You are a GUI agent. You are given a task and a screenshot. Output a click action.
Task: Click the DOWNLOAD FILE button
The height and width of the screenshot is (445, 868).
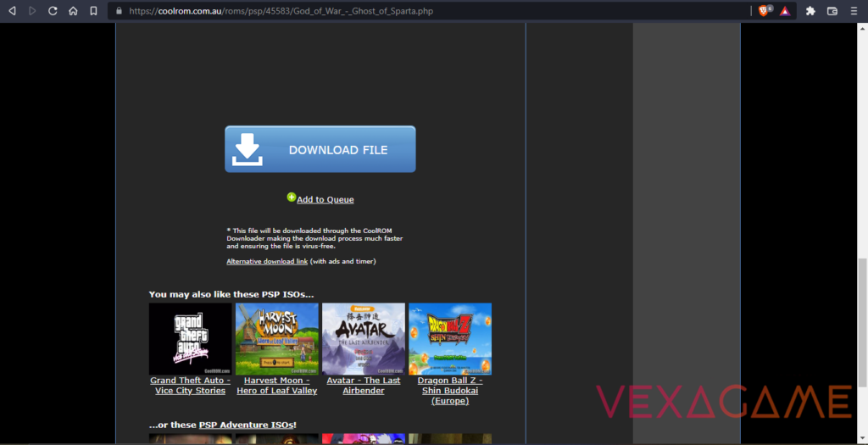coord(320,149)
